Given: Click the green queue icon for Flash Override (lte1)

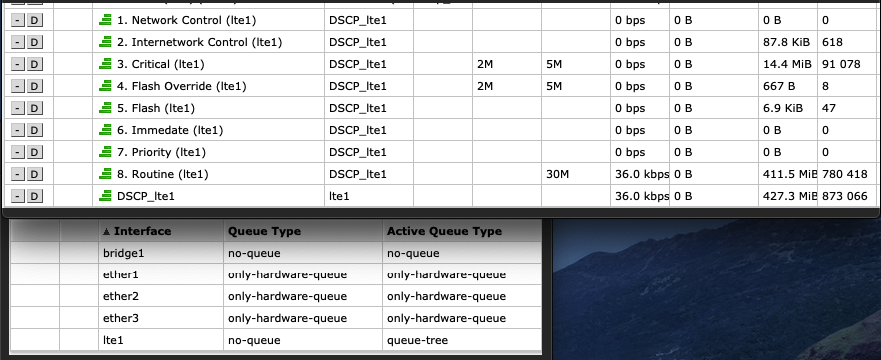Looking at the screenshot, I should [x=105, y=86].
